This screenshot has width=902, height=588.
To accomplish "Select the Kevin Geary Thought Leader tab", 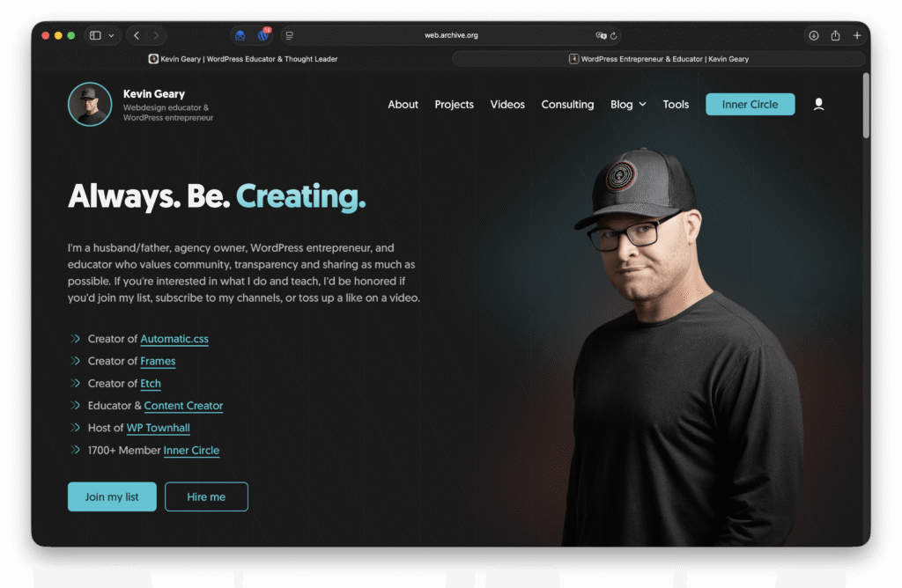I will coord(243,59).
